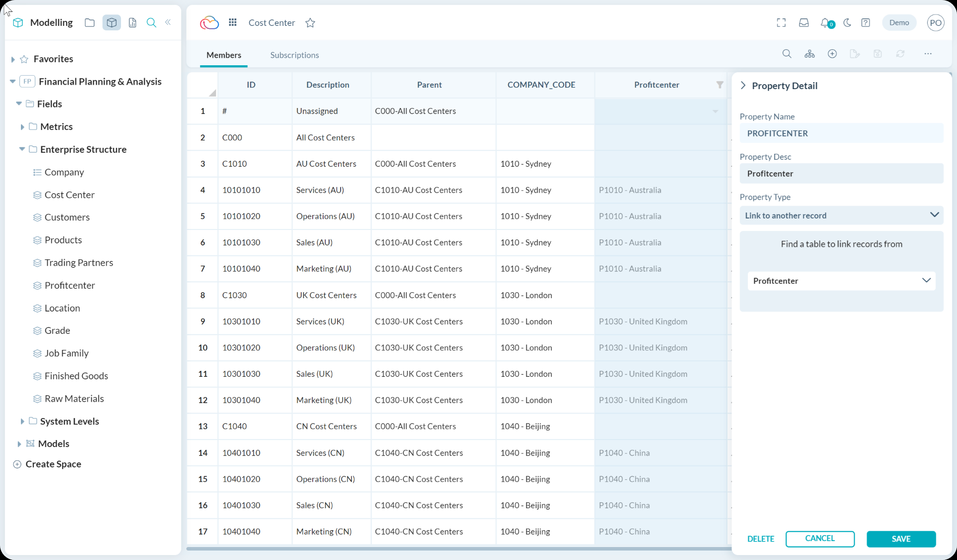
Task: Click the add member plus icon
Action: pyautogui.click(x=832, y=54)
